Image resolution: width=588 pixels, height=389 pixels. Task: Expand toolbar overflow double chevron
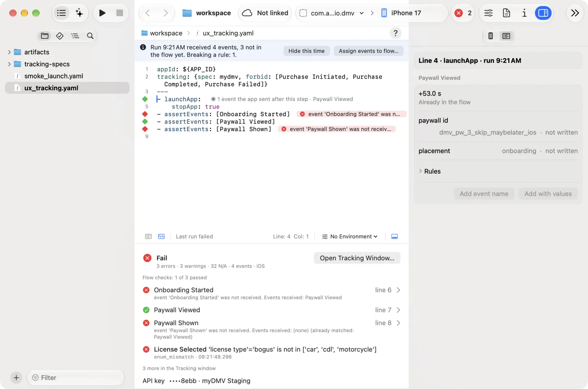(575, 13)
